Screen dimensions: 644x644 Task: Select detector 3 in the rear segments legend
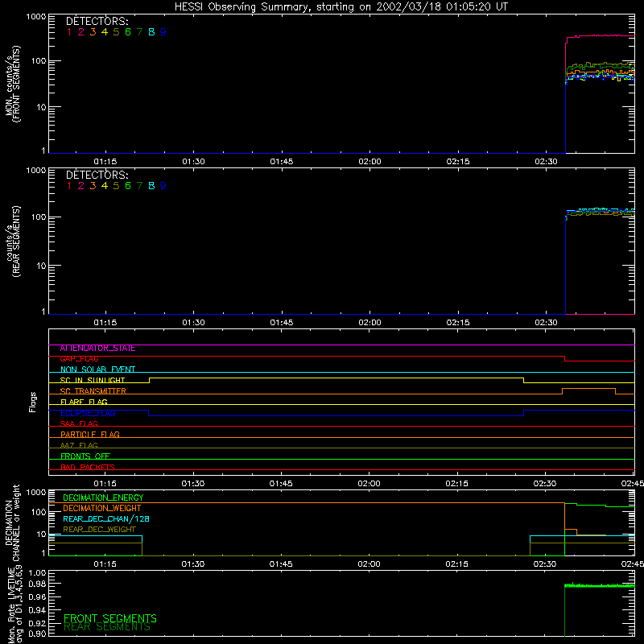[x=93, y=186]
